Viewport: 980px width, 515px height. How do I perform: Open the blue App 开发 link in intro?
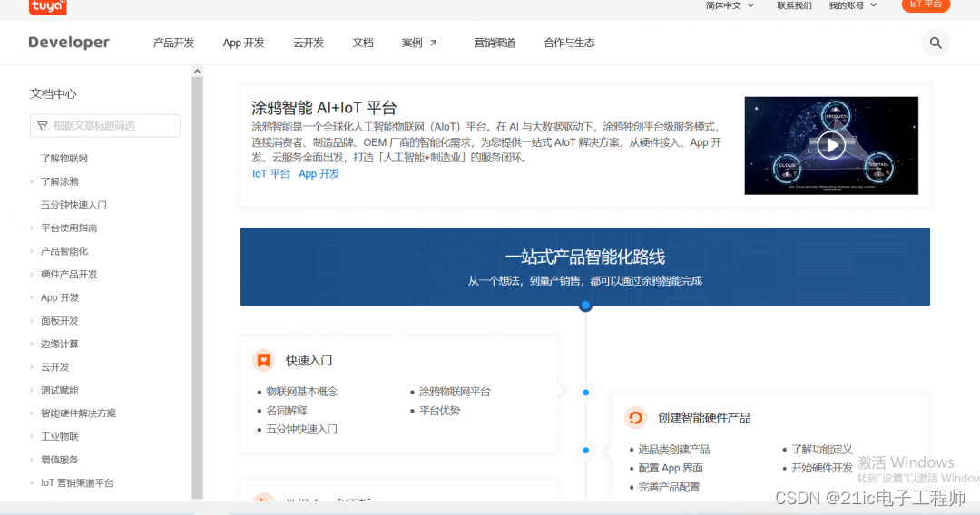click(x=318, y=173)
